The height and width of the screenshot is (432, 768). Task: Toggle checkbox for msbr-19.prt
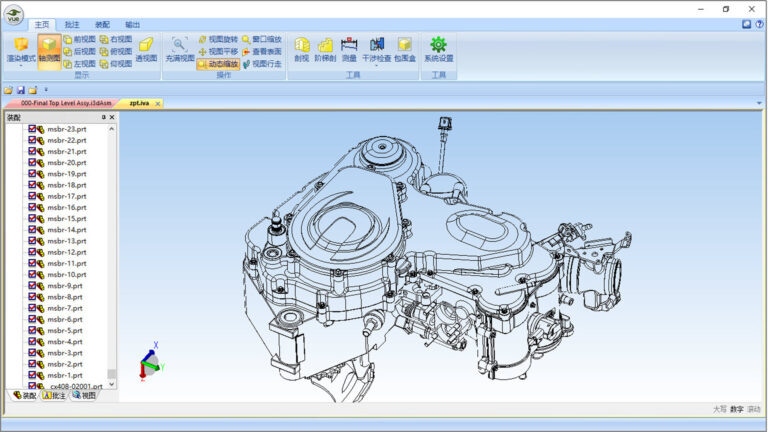[32, 173]
